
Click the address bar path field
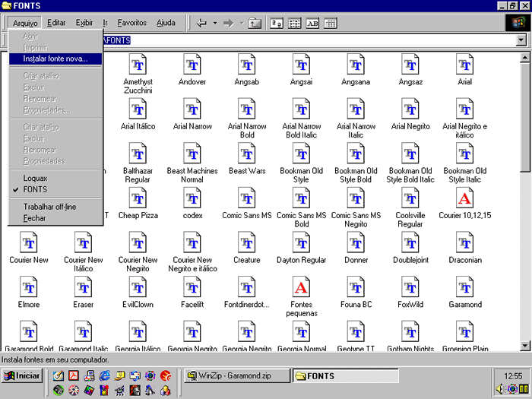tap(309, 40)
